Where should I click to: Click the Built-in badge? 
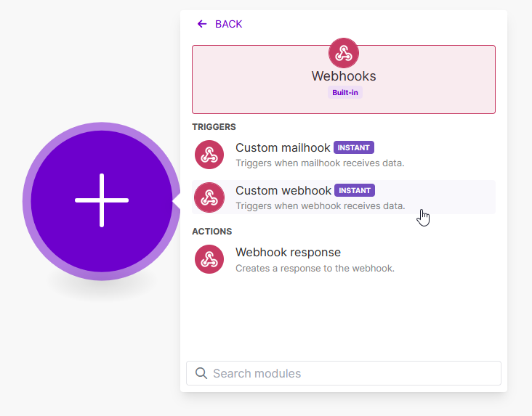(344, 93)
